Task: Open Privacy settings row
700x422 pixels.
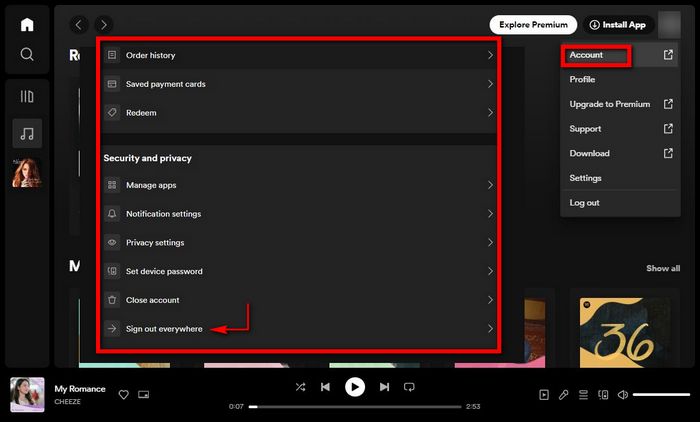Action: pyautogui.click(x=299, y=242)
